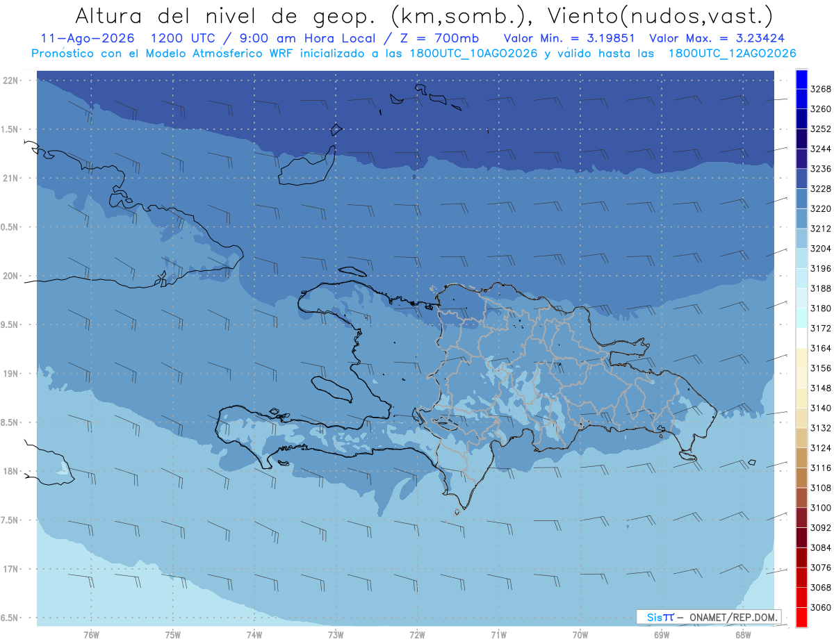The image size is (834, 644).
Task: Click the '1800UTC_10AGO2026' initialization text
Action: coord(475,53)
